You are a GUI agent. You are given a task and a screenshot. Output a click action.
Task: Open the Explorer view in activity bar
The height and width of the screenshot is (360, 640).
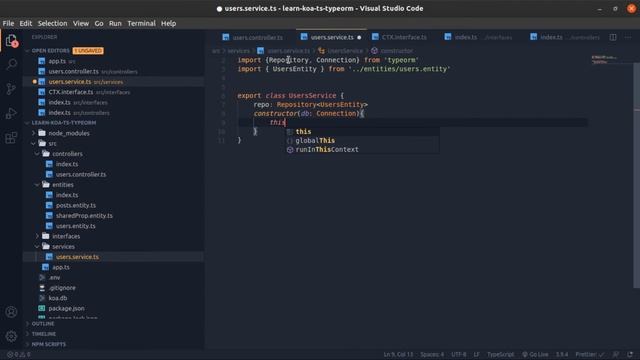(11, 40)
